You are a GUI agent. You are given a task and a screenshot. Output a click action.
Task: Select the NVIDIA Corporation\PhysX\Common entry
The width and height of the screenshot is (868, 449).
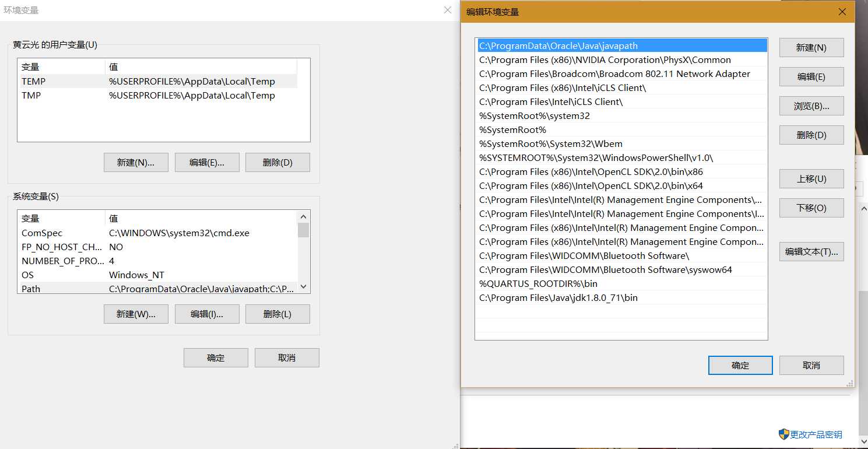click(621, 59)
